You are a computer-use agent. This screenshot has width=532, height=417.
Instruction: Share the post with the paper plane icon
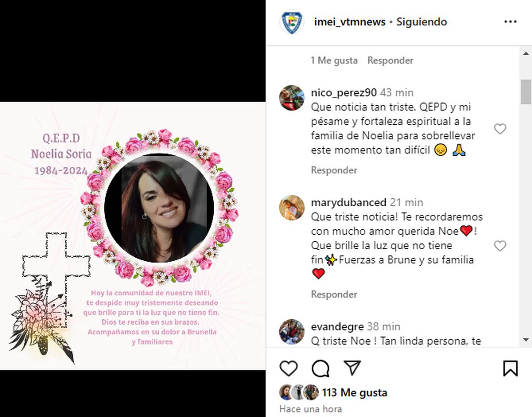352,368
